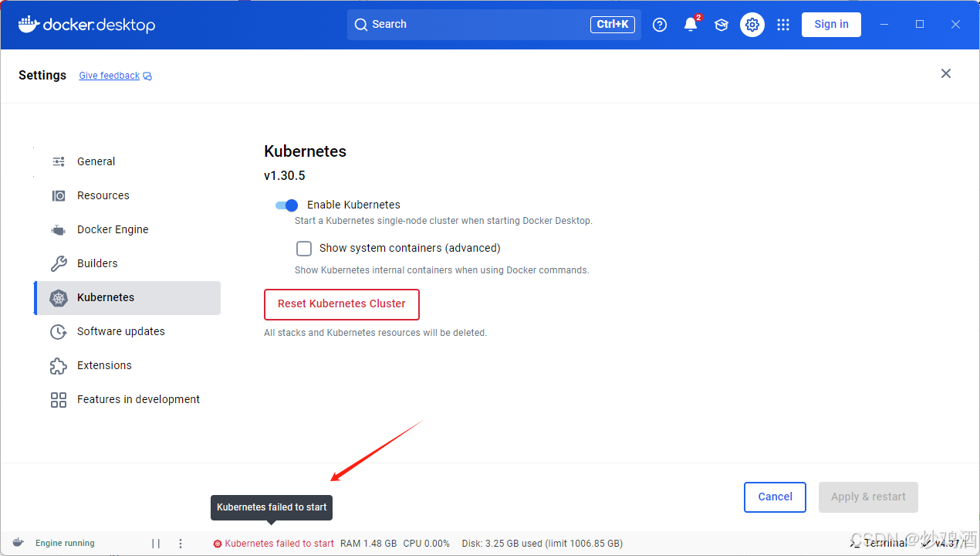Click the Features in development grid icon
The height and width of the screenshot is (556, 980).
59,399
